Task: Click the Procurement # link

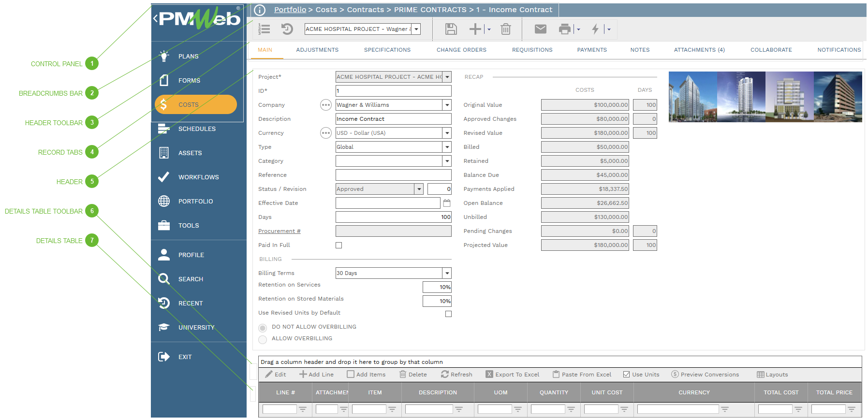Action: (279, 231)
